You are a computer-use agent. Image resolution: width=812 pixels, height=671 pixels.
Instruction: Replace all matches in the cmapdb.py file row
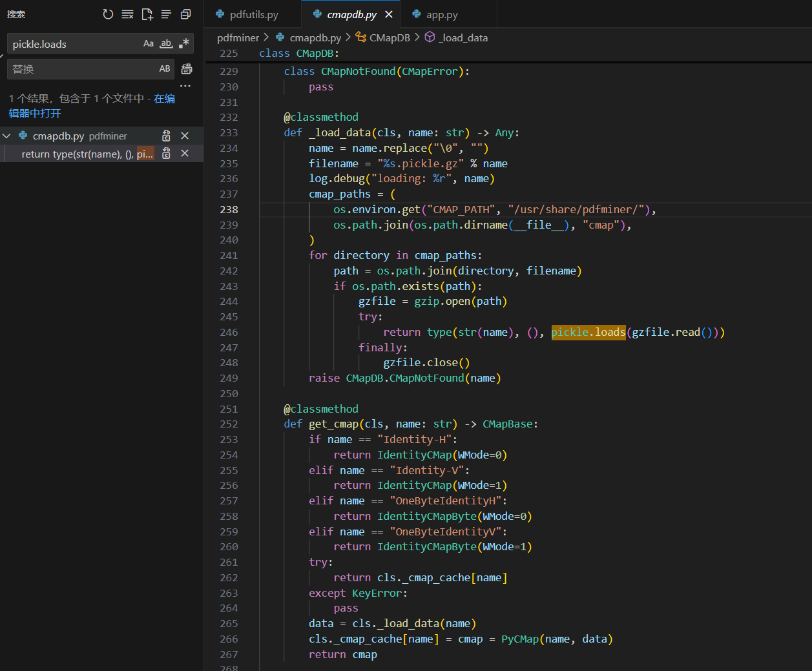tap(166, 136)
